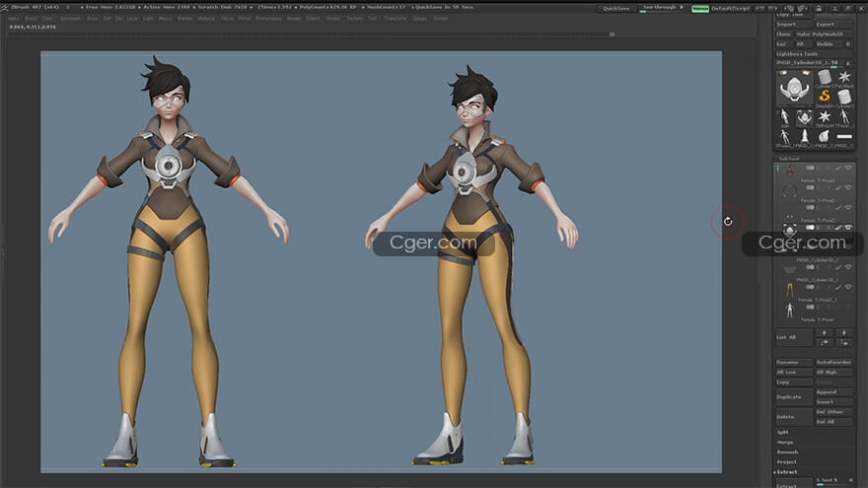Toggle eye icon on selected chest-device subtool
This screenshot has height=488, width=868.
coord(848,228)
